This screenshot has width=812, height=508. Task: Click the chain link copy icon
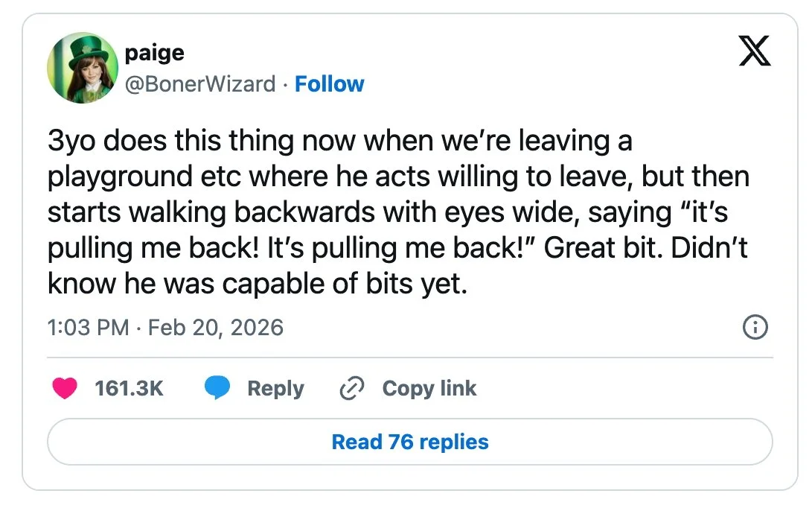pos(349,388)
